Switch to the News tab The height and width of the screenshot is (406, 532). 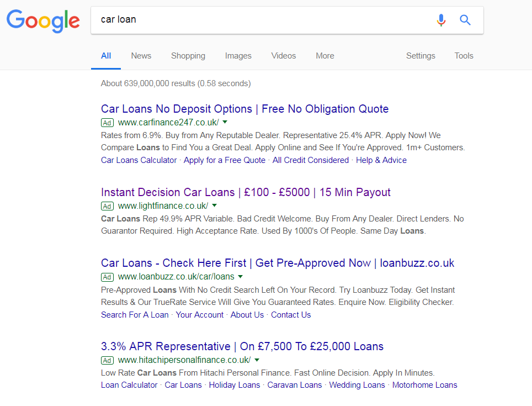coord(141,56)
